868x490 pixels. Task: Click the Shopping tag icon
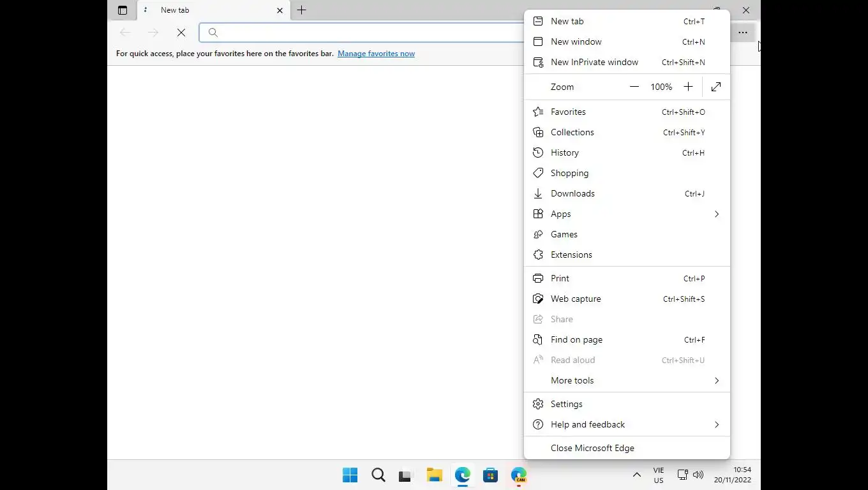538,173
